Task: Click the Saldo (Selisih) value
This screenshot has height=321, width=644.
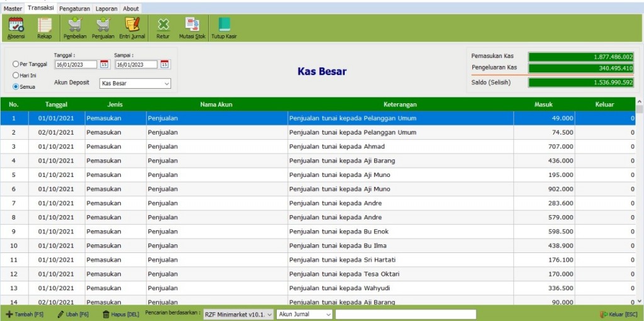Action: click(581, 82)
